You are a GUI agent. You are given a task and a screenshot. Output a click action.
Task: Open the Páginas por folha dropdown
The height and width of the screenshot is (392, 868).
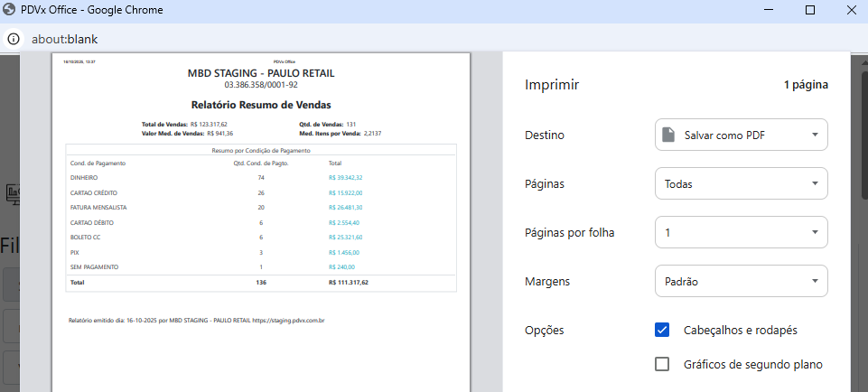click(741, 232)
